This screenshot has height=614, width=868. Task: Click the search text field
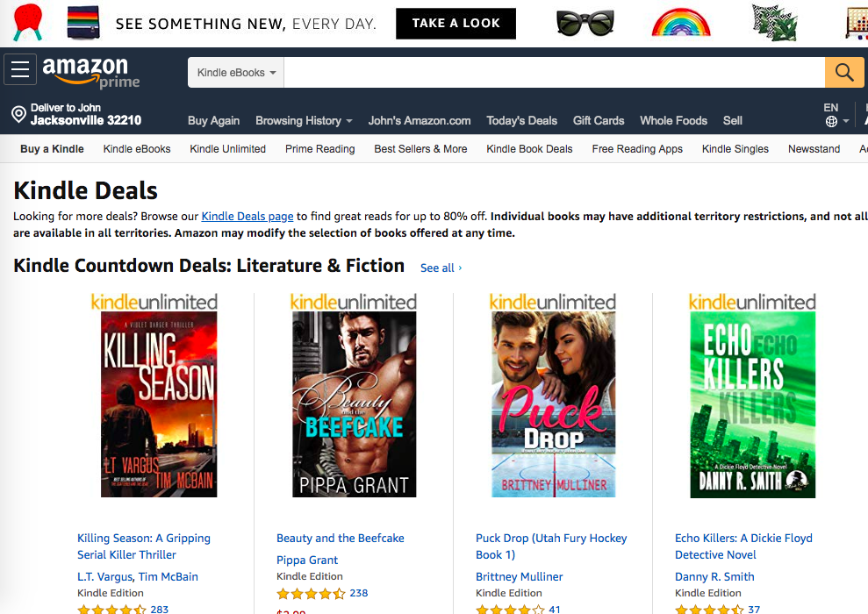pyautogui.click(x=554, y=73)
